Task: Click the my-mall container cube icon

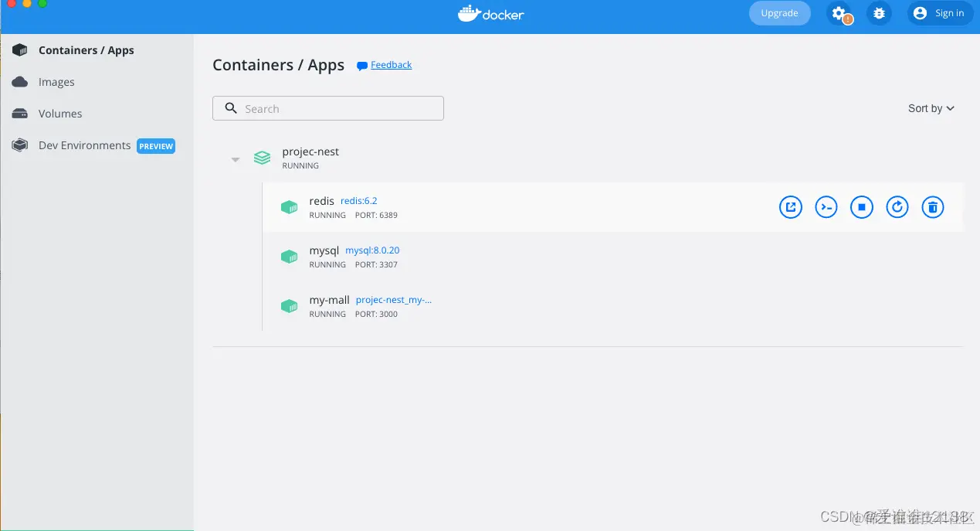Action: point(289,306)
